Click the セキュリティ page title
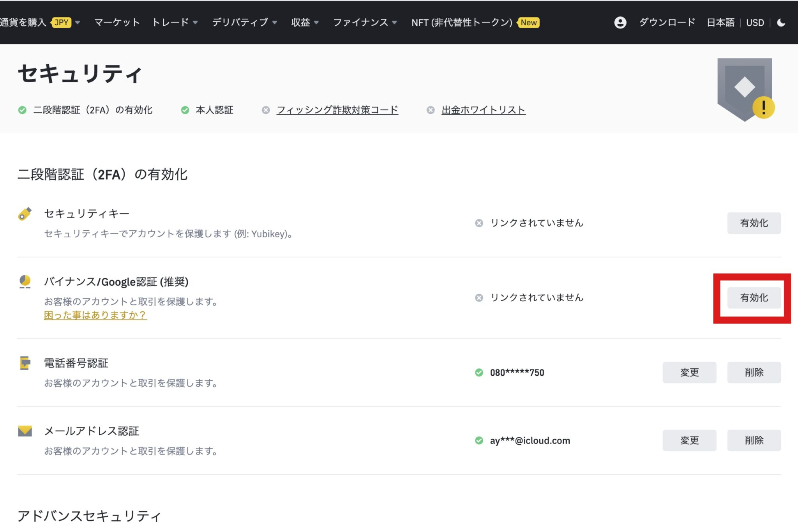Image resolution: width=798 pixels, height=532 pixels. pyautogui.click(x=80, y=74)
